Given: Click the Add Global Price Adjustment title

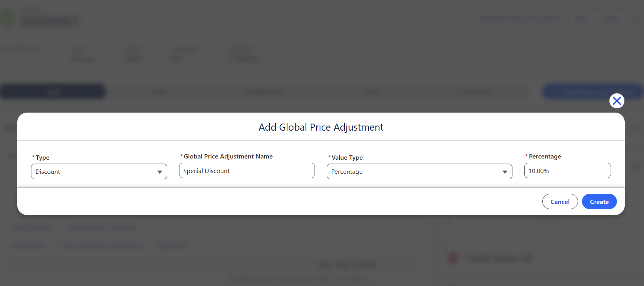Looking at the screenshot, I should pyautogui.click(x=321, y=127).
